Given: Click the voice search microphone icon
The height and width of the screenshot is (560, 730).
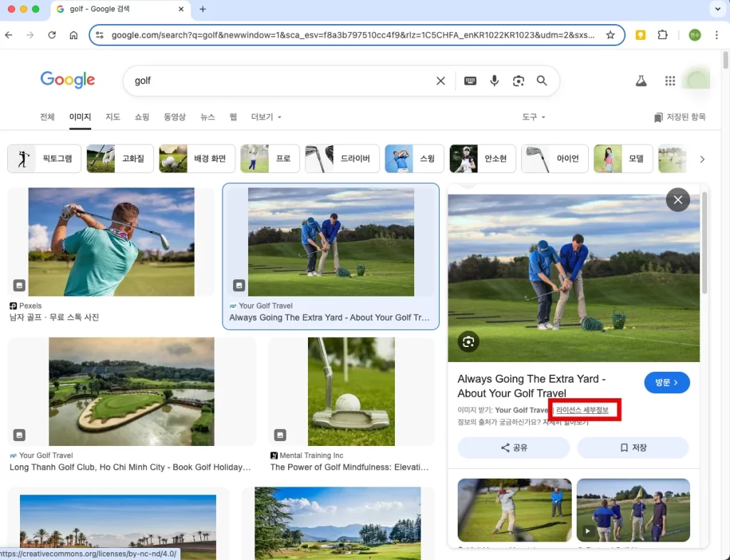Looking at the screenshot, I should (x=494, y=81).
